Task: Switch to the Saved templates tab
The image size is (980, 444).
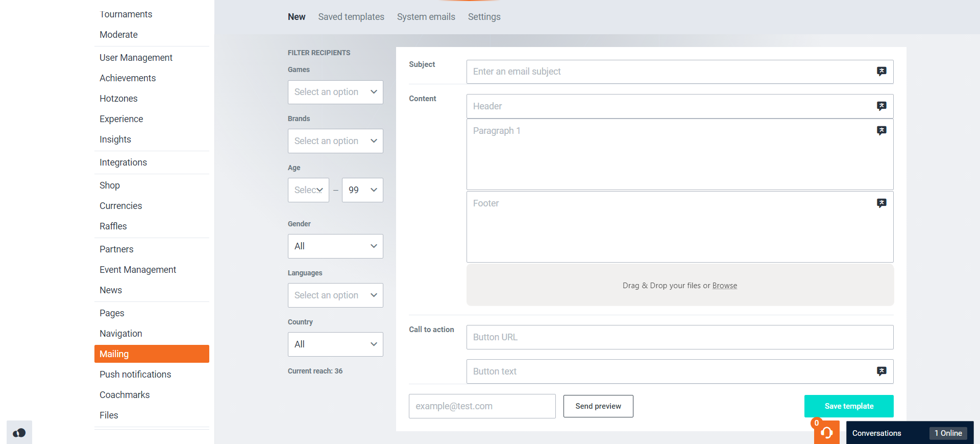Action: pos(351,17)
